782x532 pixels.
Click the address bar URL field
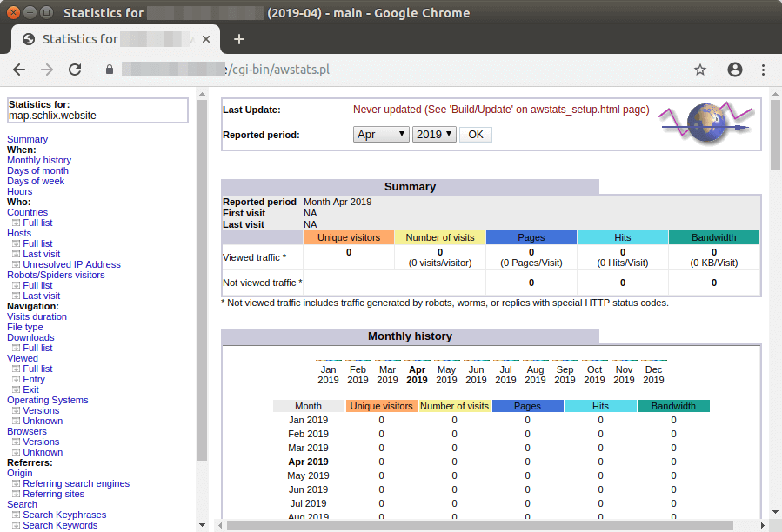pyautogui.click(x=391, y=70)
